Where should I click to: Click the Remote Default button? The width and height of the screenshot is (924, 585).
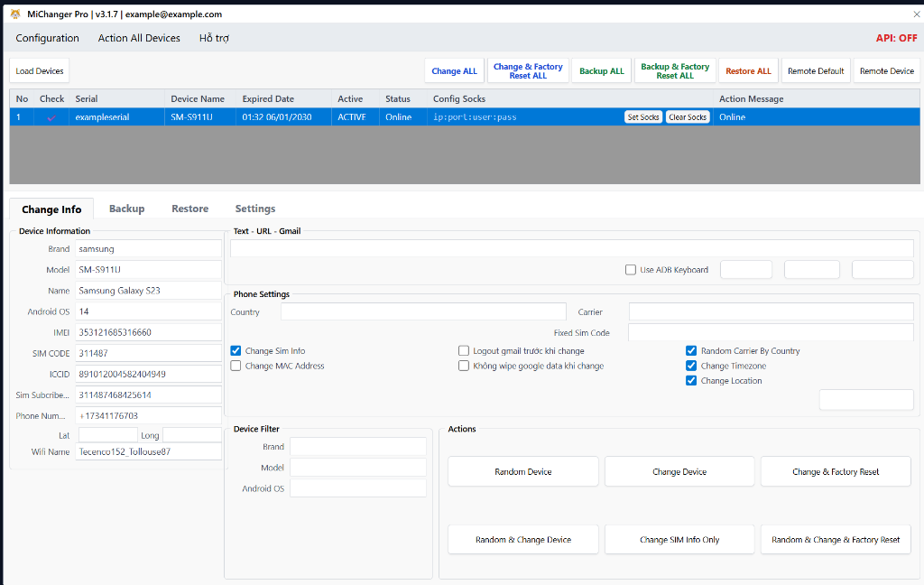point(816,70)
